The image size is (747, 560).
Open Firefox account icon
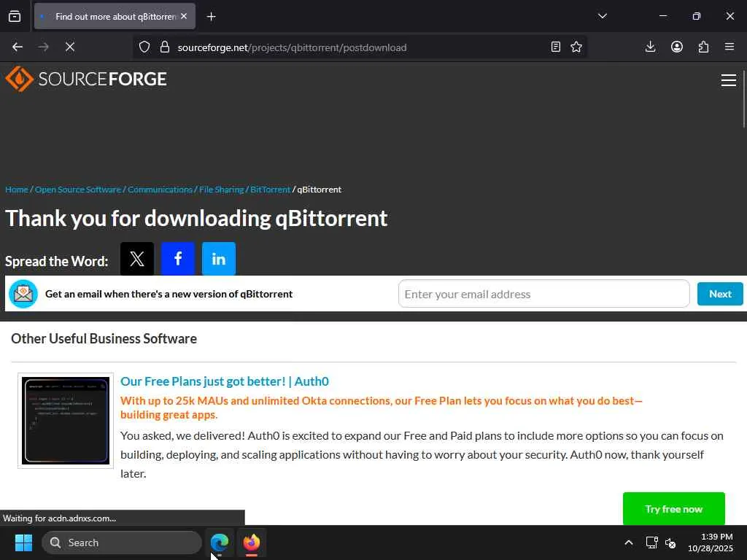pos(677,47)
